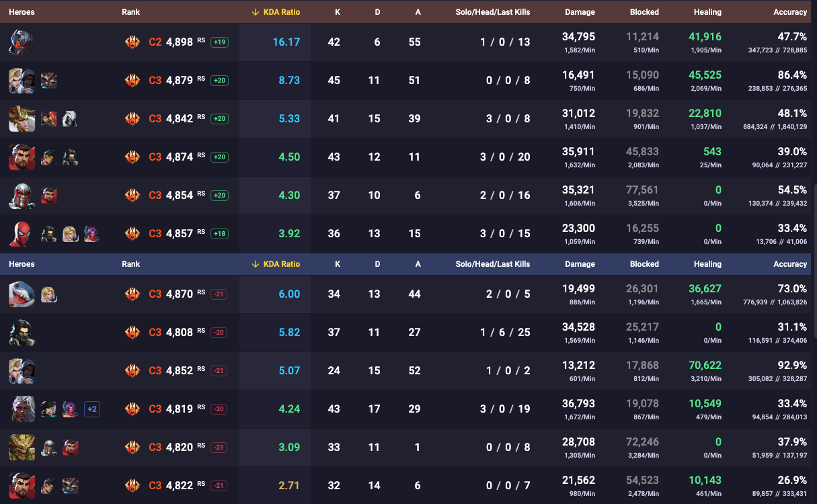Sort losing team by Damage column
Image resolution: width=817 pixels, height=504 pixels.
[x=580, y=264]
